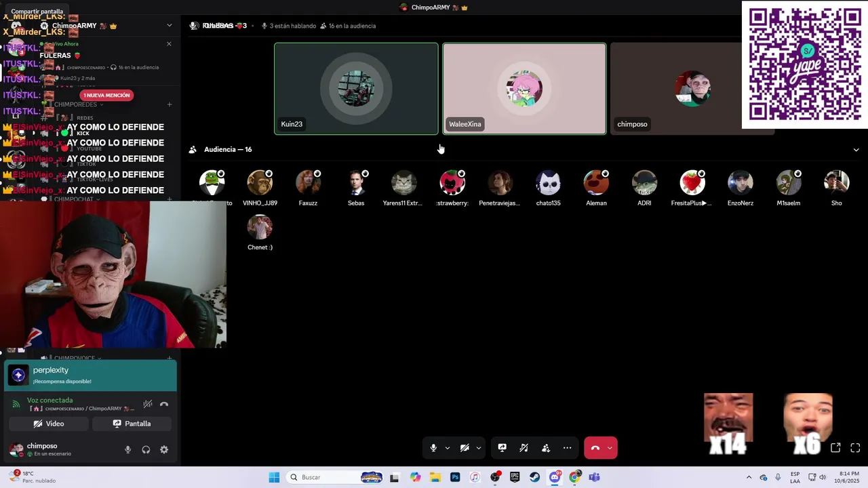Image resolution: width=868 pixels, height=488 pixels.
Task: Open chato135 audience avatar
Action: [548, 182]
